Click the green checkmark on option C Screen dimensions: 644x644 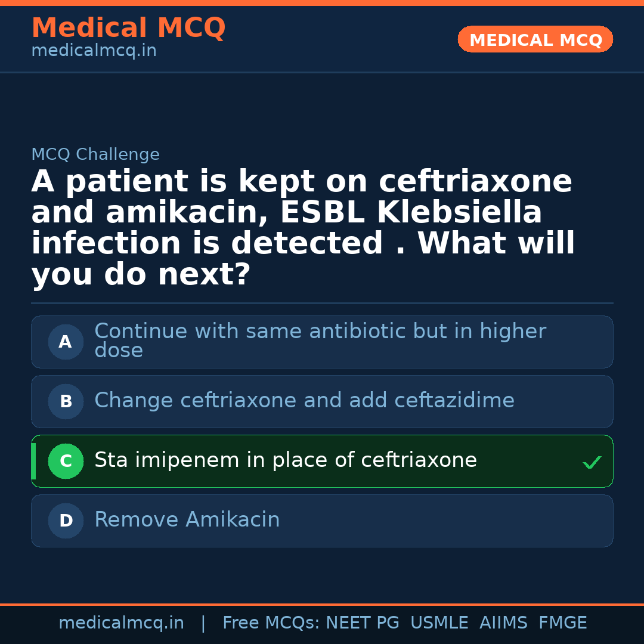point(592,462)
